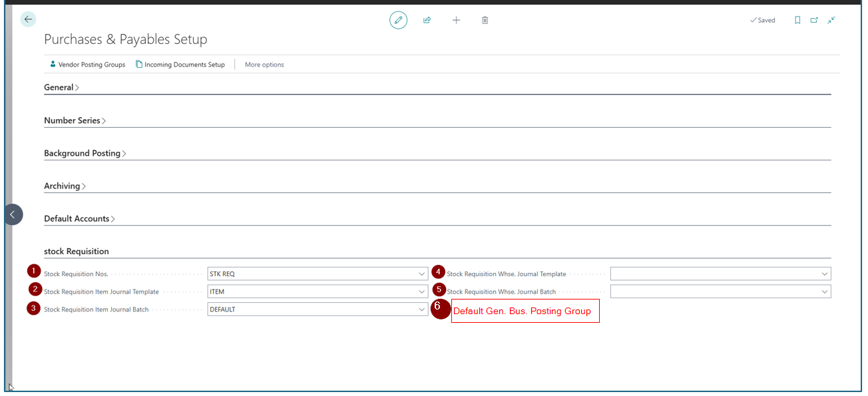Click the trash delete icon
The height and width of the screenshot is (396, 868).
coord(485,20)
